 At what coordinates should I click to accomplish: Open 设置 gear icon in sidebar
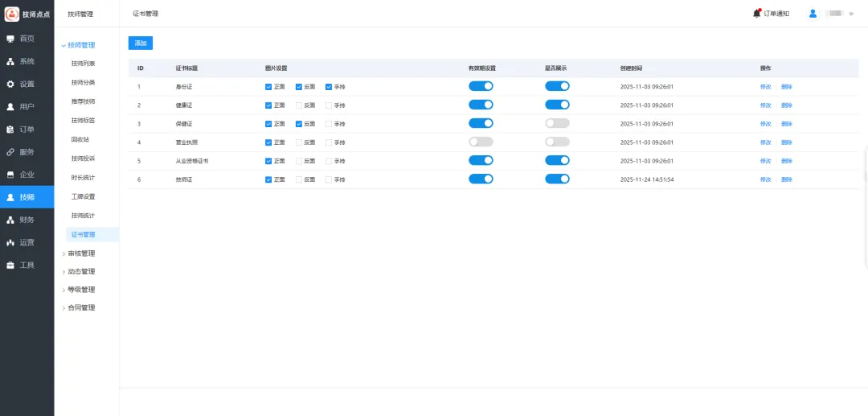click(10, 84)
